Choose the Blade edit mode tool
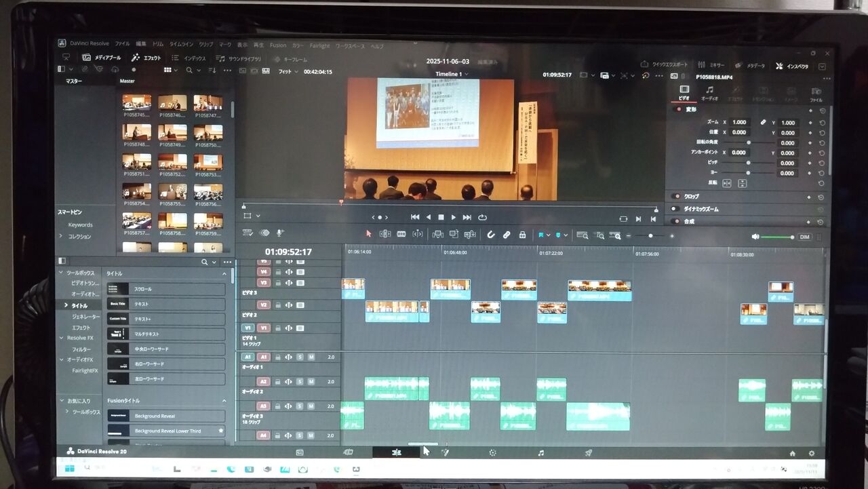 coord(401,235)
